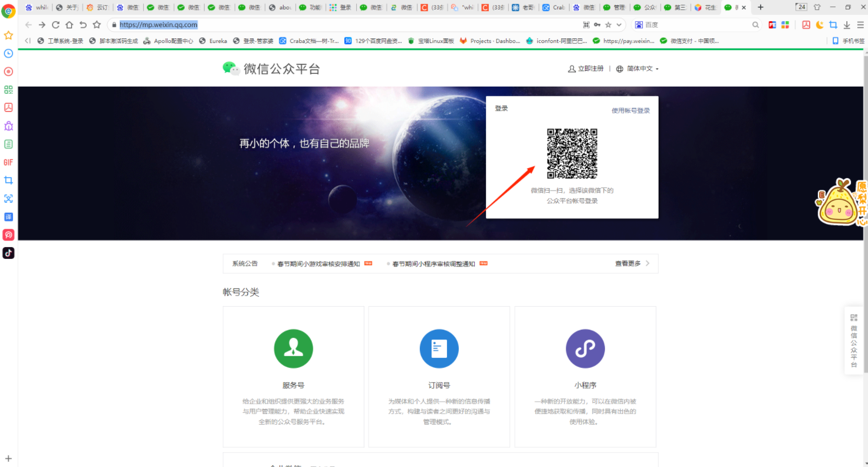Click the tab count 24 indicator
868x467 pixels.
[801, 7]
